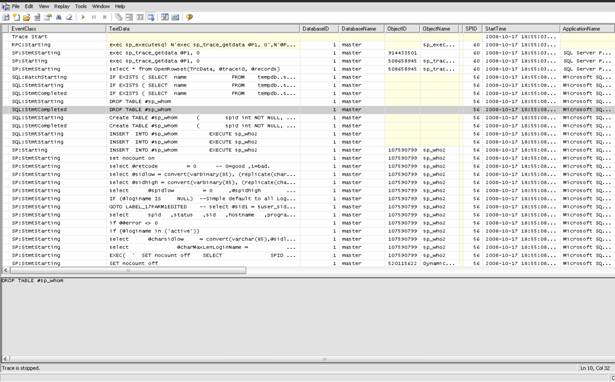Click the detail pane's left scroll arrow
The image size is (615, 382).
click(5, 358)
